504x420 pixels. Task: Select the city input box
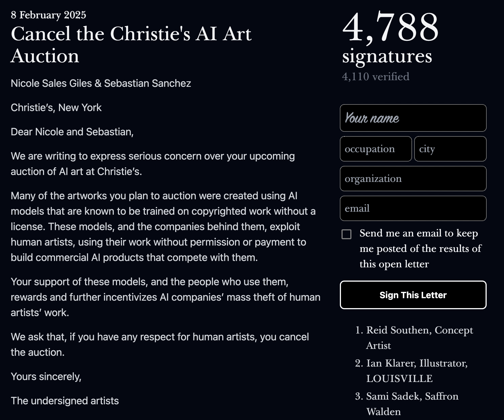click(450, 149)
